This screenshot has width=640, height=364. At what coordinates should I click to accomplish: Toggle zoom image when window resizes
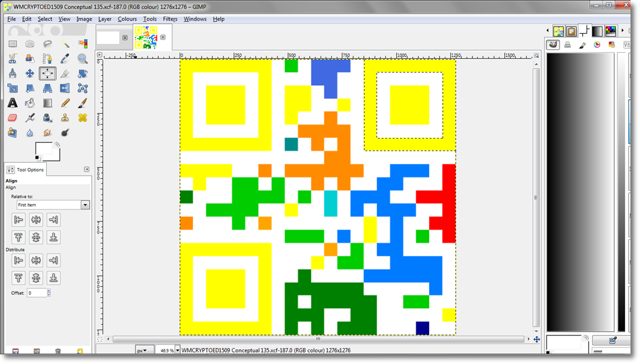(536, 55)
